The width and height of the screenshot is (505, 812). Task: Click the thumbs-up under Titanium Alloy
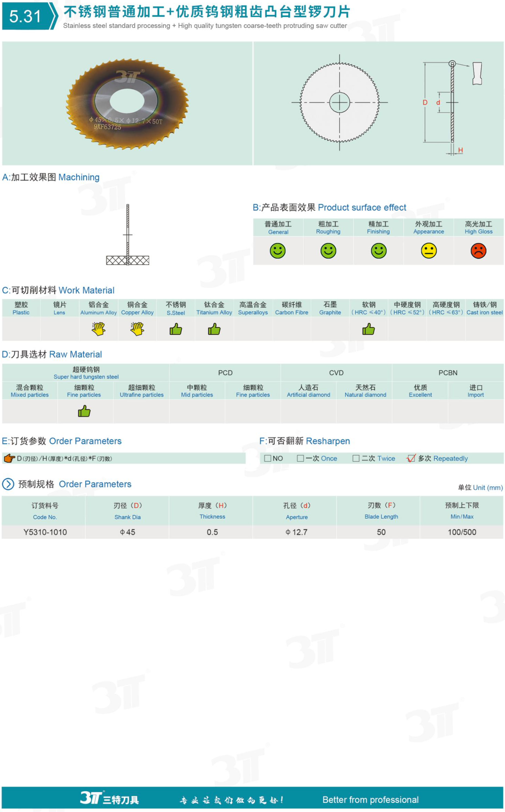[214, 329]
